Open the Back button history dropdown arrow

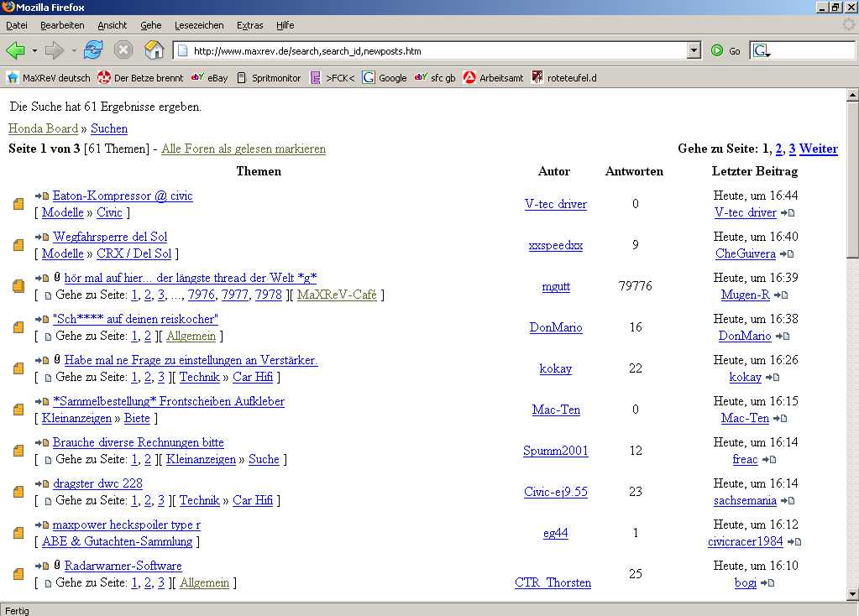(x=34, y=50)
